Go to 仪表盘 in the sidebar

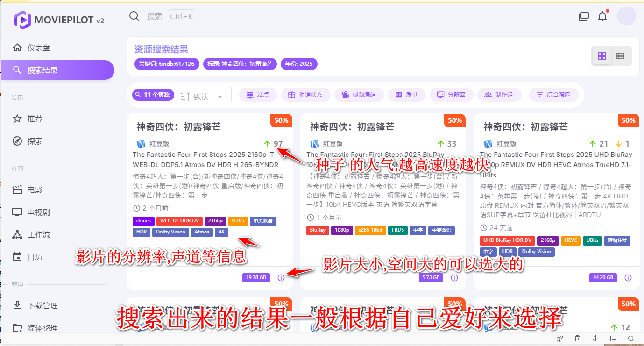(38, 48)
